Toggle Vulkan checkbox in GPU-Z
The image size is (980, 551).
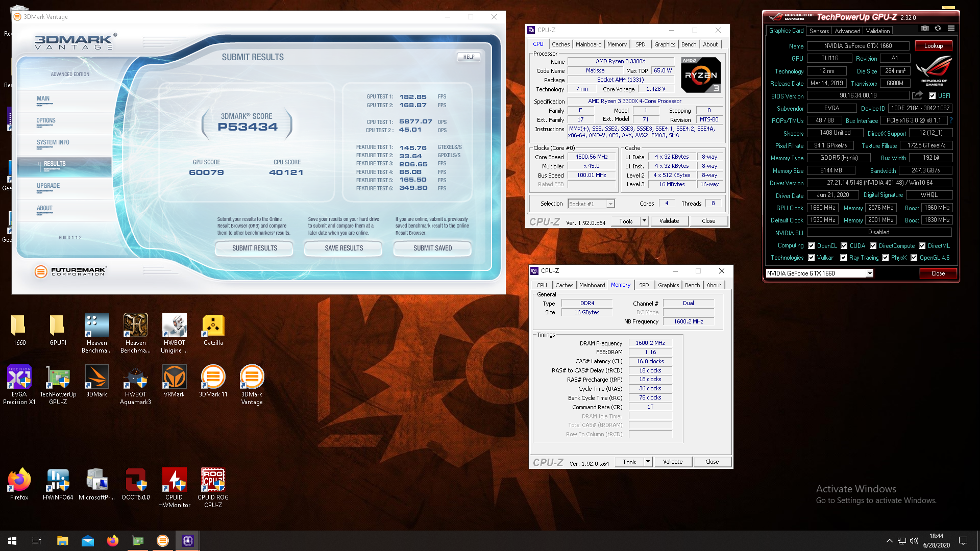tap(811, 258)
